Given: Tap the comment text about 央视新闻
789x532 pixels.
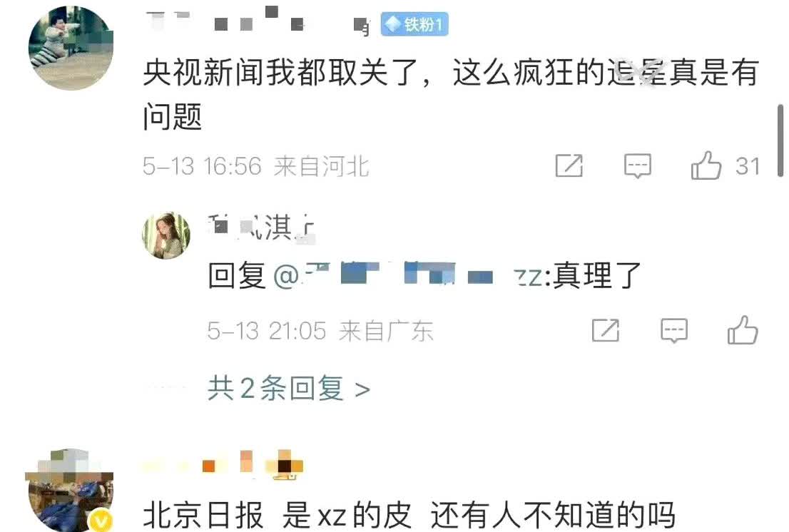Looking at the screenshot, I should pyautogui.click(x=451, y=94).
